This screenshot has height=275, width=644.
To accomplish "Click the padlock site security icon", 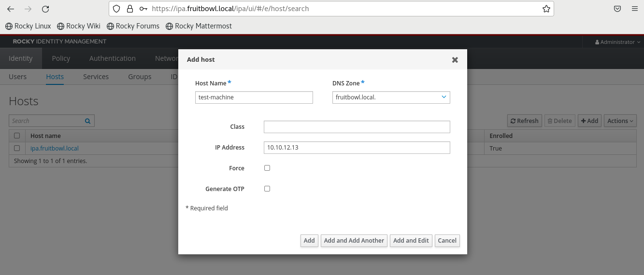I will [x=129, y=9].
